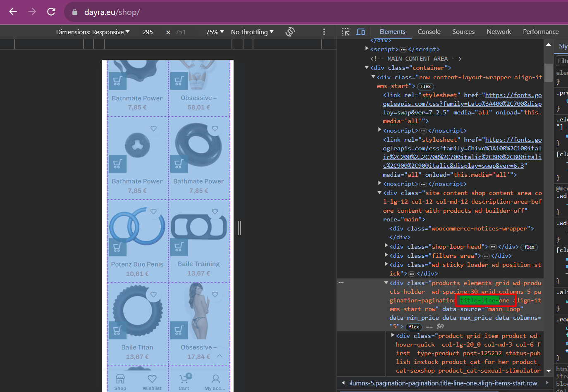The image size is (568, 392).
Task: Add Baile Titan to wishlist heart
Action: (153, 295)
